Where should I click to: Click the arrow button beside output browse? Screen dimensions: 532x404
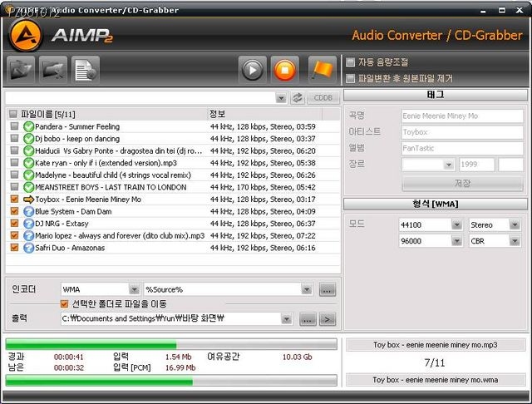click(x=328, y=319)
